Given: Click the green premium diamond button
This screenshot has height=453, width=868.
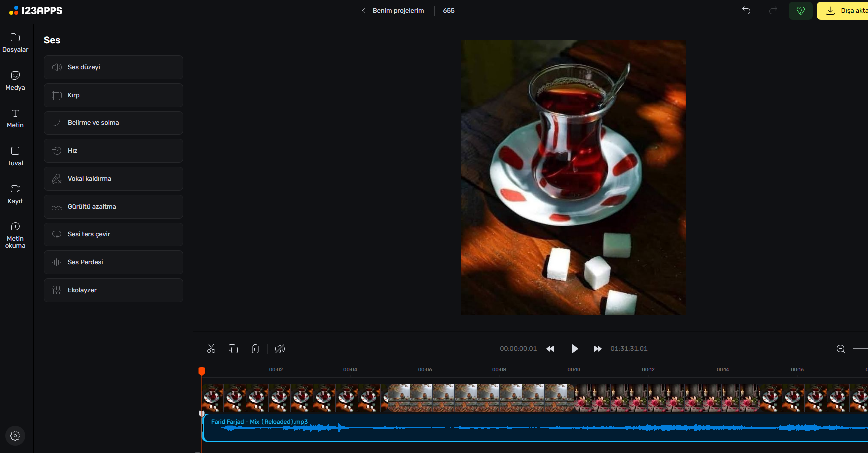Looking at the screenshot, I should point(800,11).
